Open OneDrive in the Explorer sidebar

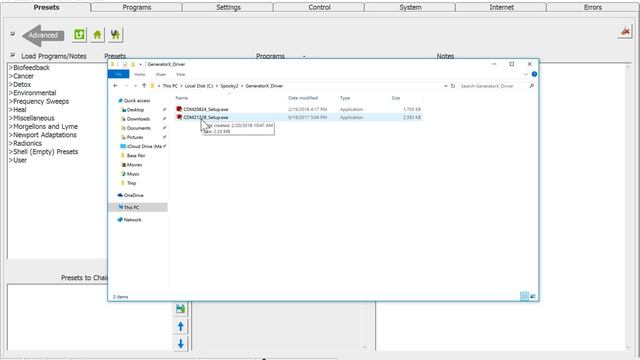[x=131, y=195]
